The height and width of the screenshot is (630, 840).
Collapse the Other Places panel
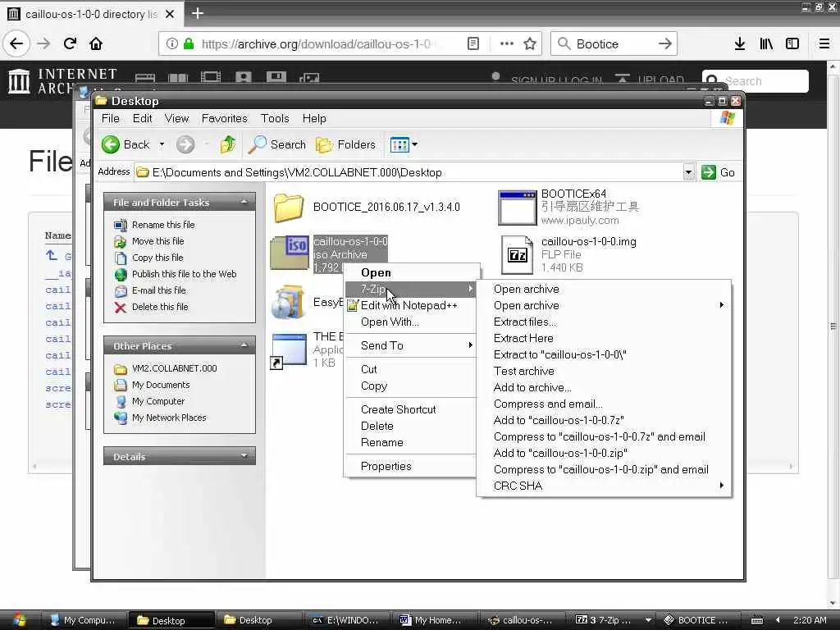point(244,345)
